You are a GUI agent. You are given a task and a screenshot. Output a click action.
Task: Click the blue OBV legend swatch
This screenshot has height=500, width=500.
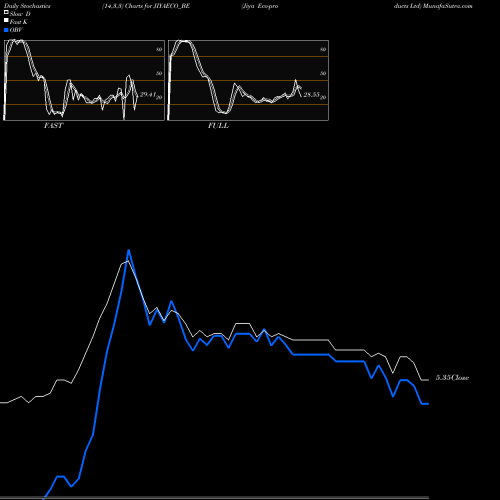pyautogui.click(x=6, y=30)
